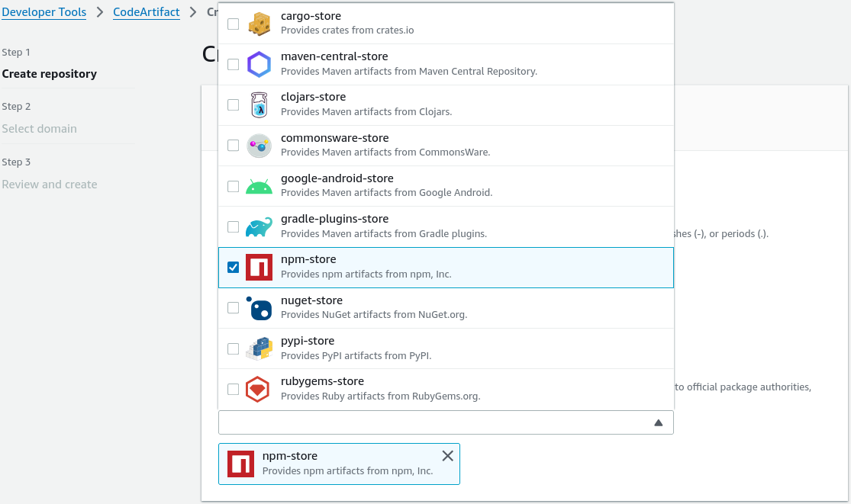Select the 'Select domain' step
This screenshot has height=504, width=851.
coord(39,128)
